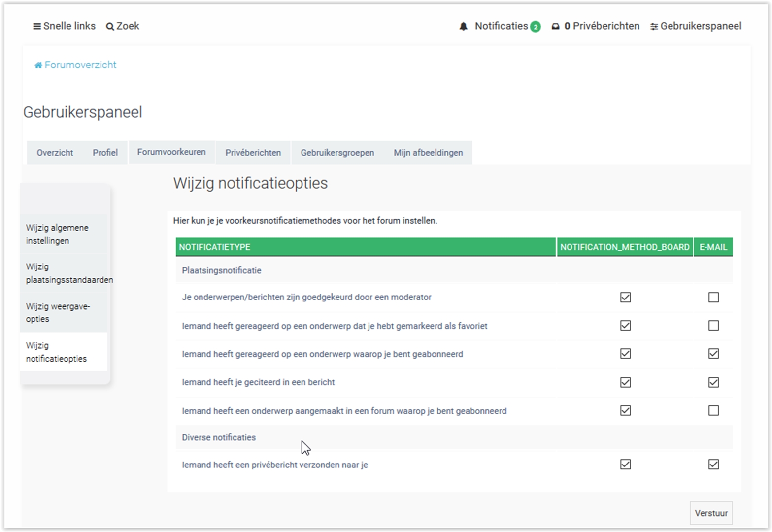Open the Snelle links hamburger menu
Screen dimensions: 772x532
pos(37,26)
